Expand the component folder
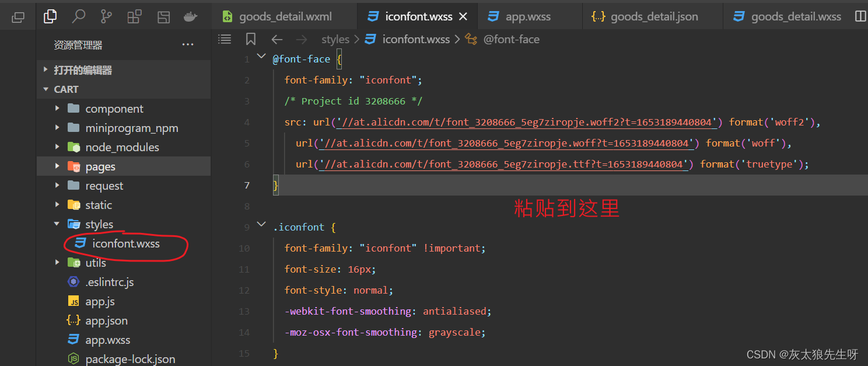 click(x=124, y=109)
